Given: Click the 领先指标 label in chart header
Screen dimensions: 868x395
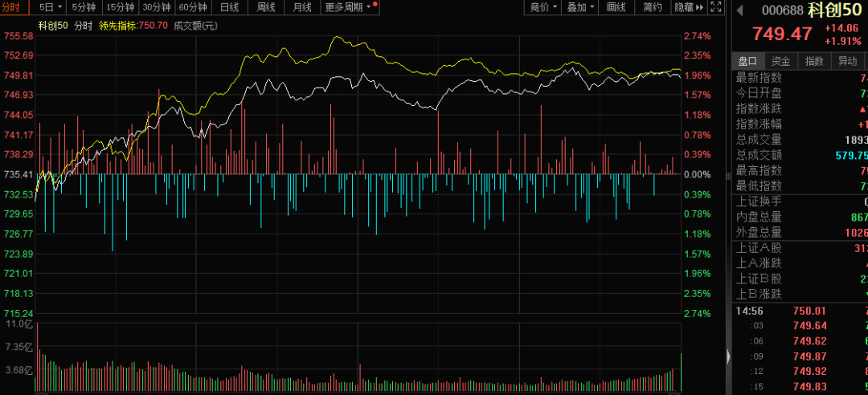Looking at the screenshot, I should point(122,25).
